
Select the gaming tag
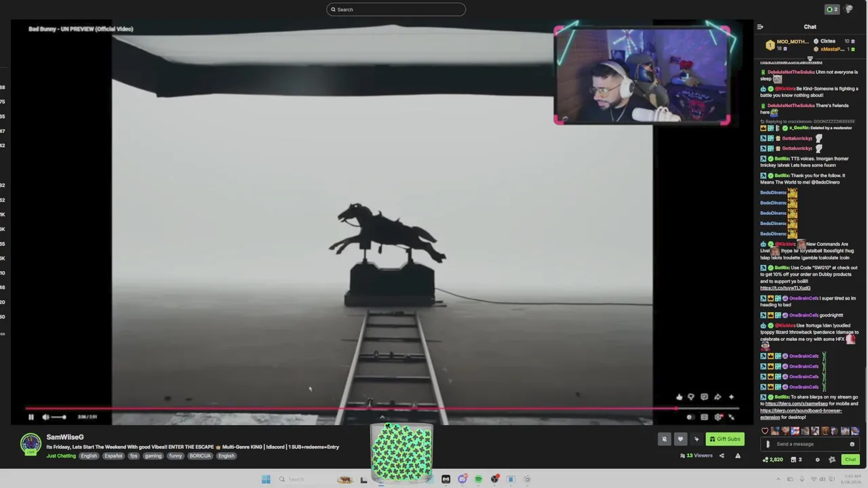(153, 456)
